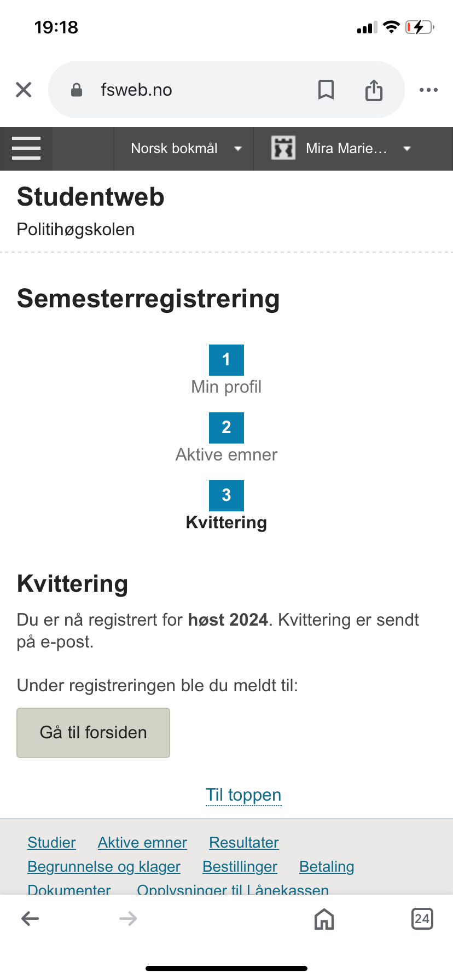
Task: Select step 2 Aktive emner
Action: pyautogui.click(x=226, y=439)
